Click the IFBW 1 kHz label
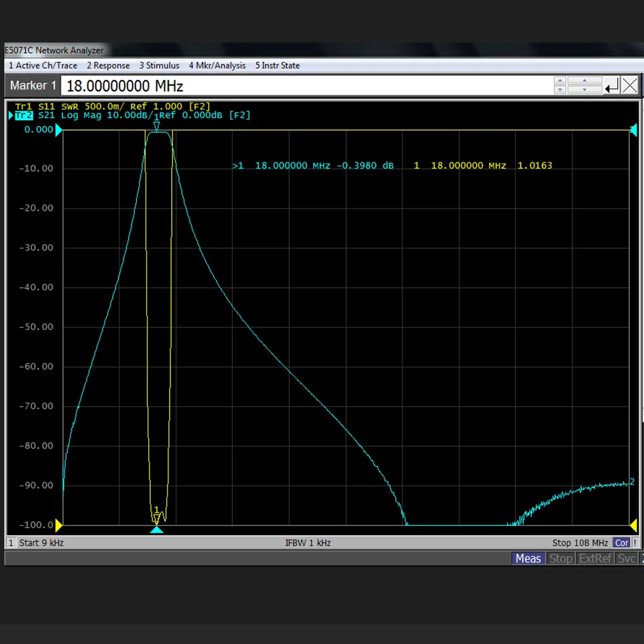 pyautogui.click(x=308, y=543)
